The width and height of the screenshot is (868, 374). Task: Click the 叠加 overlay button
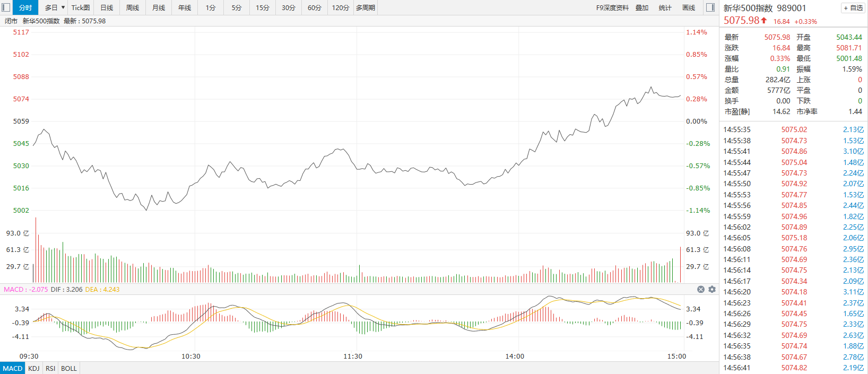point(642,7)
